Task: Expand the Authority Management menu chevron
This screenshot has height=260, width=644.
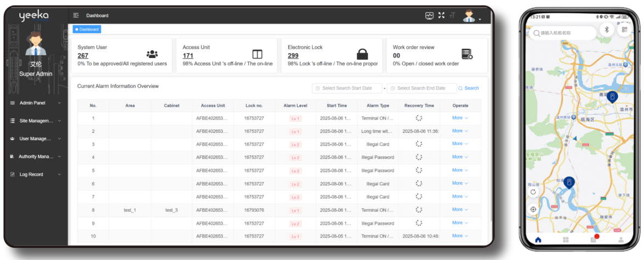Action: [60, 157]
